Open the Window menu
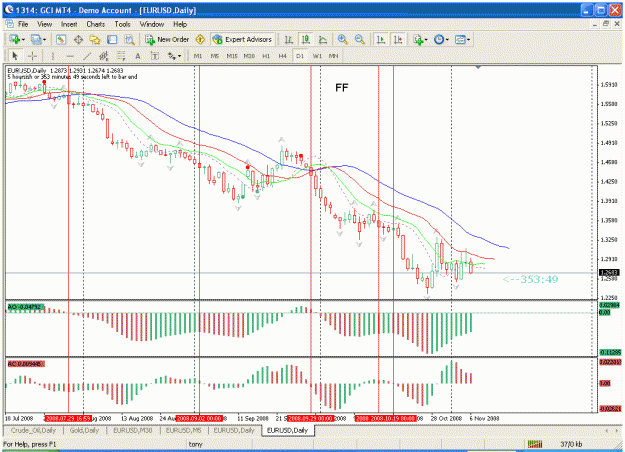The image size is (625, 452). pyautogui.click(x=152, y=24)
